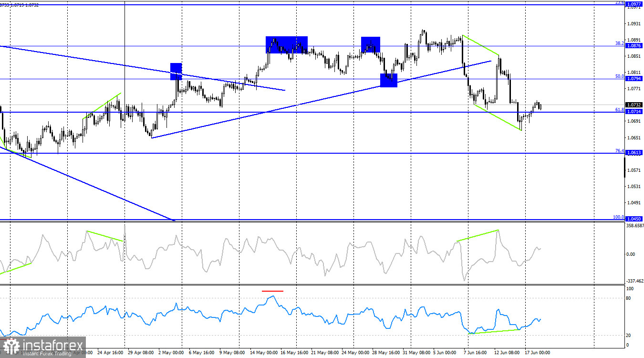Image resolution: width=644 pixels, height=358 pixels.
Task: Click the 100.0 Fibonacci level label
Action: click(x=618, y=217)
